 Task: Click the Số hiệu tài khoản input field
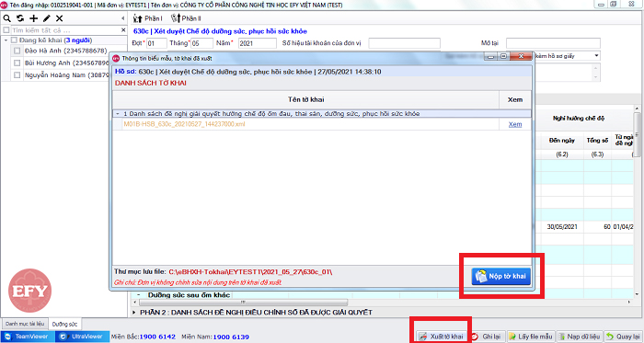(404, 43)
